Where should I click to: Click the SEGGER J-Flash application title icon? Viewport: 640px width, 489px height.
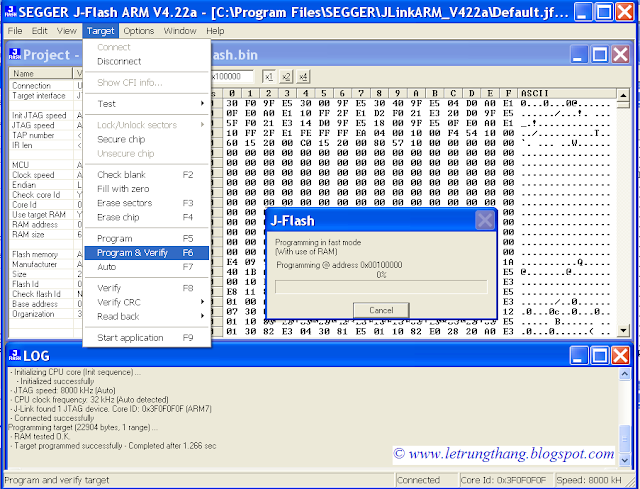point(10,12)
